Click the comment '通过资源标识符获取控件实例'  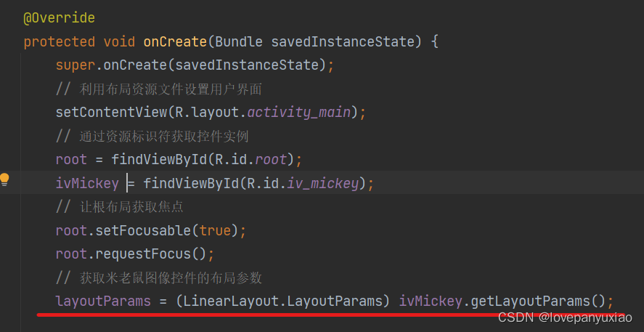164,137
